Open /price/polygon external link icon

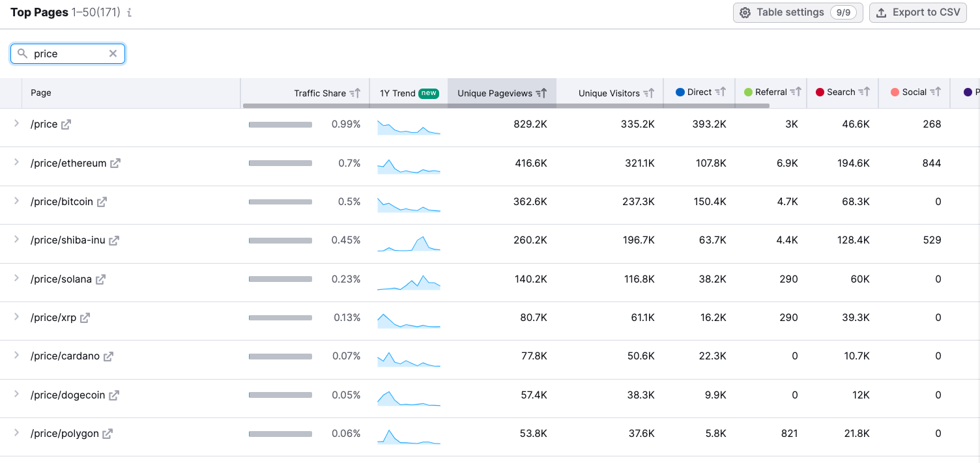(108, 434)
